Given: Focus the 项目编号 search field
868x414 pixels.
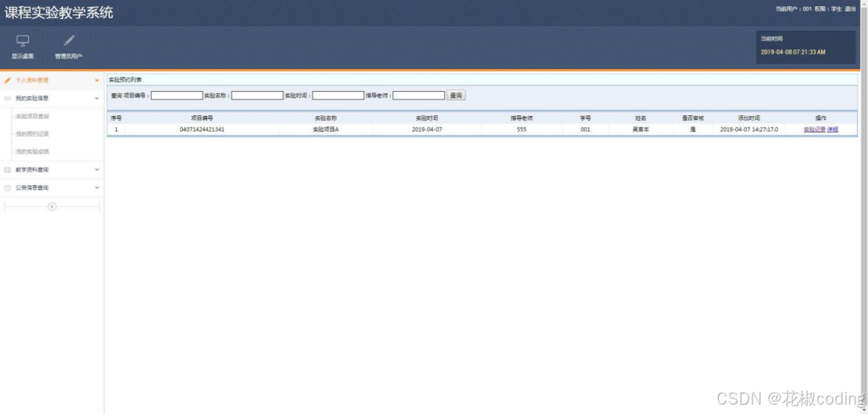Looking at the screenshot, I should (x=177, y=96).
